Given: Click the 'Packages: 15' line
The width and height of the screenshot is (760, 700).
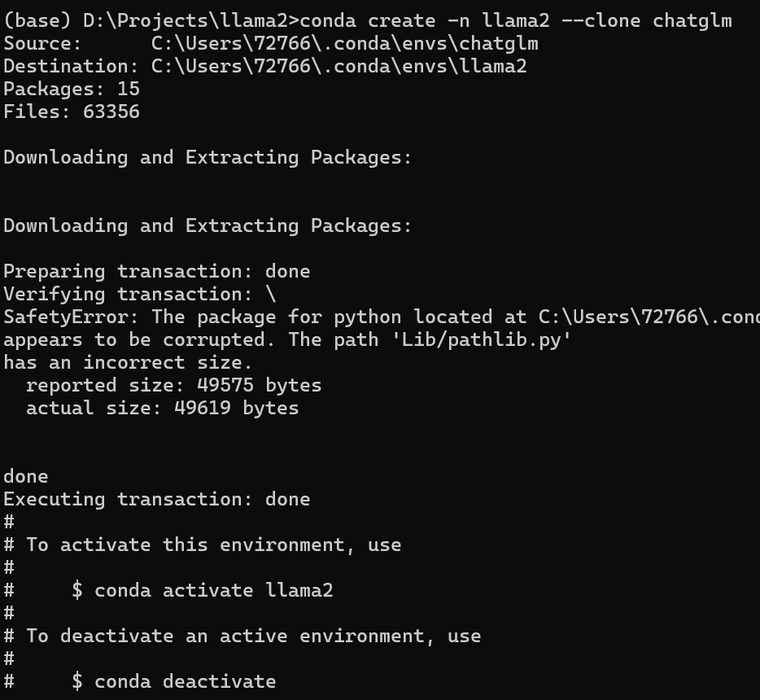Looking at the screenshot, I should [72, 89].
